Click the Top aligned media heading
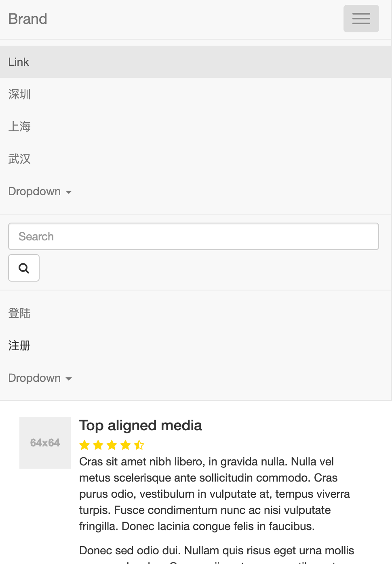Image resolution: width=392 pixels, height=564 pixels. coord(141,425)
